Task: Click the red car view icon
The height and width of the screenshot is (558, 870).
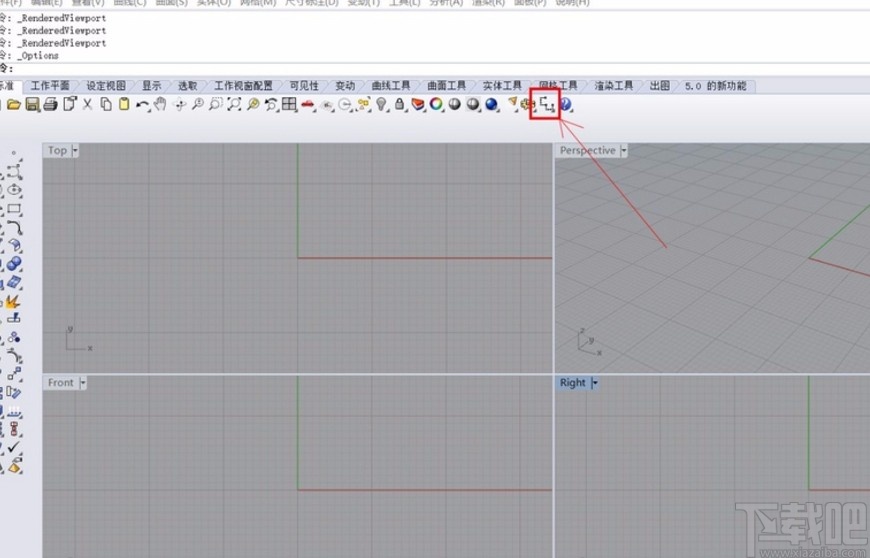Action: pos(307,104)
